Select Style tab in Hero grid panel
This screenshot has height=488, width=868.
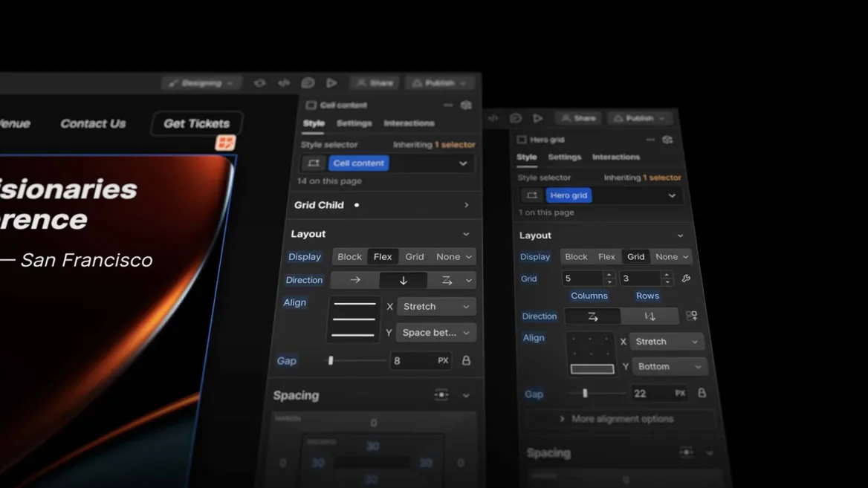[x=527, y=157]
